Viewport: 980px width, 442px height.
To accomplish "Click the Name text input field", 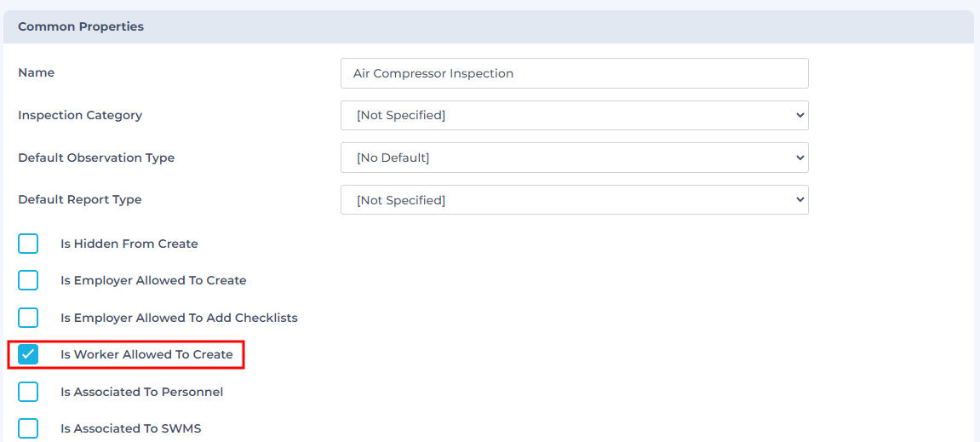I will click(574, 73).
